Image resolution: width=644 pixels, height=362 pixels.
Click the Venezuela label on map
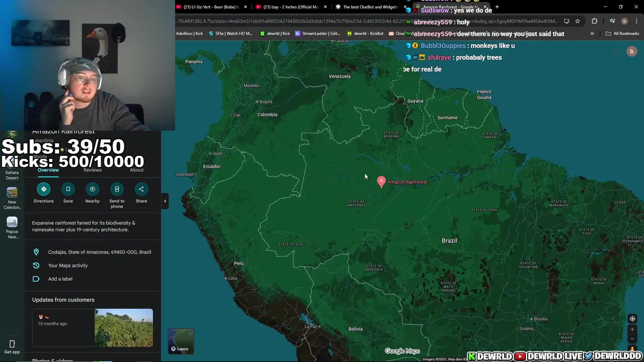[340, 76]
